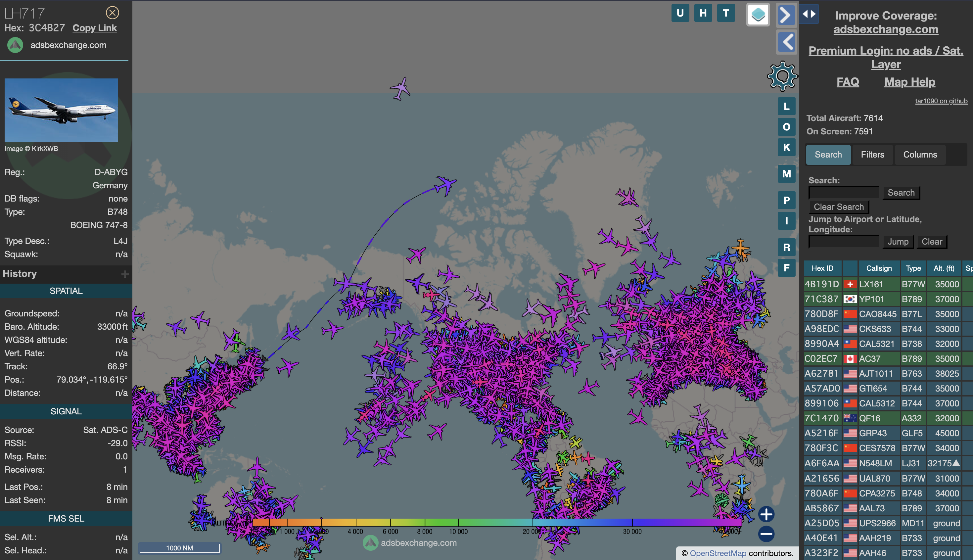Click the lone plane icon over the Arctic
Viewport: 973px width, 560px height.
click(x=400, y=89)
